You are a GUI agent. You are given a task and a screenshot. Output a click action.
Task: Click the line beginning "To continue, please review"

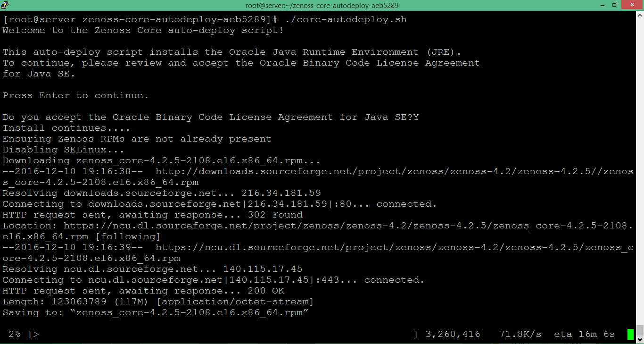(241, 63)
